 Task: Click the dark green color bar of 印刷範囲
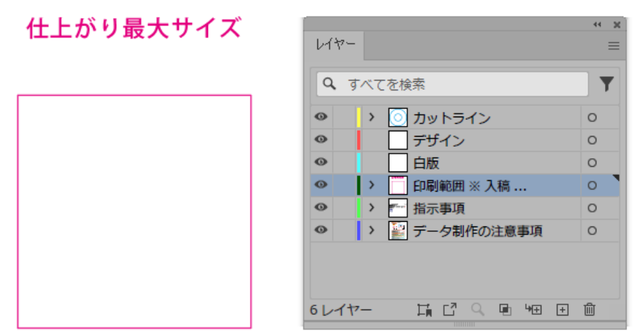pyautogui.click(x=358, y=185)
